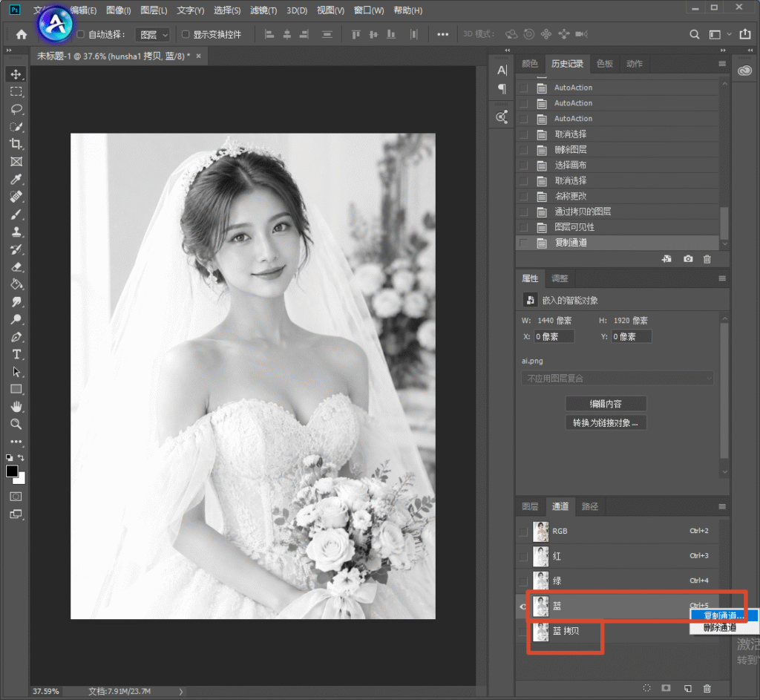Select the Frame tool
The height and width of the screenshot is (700, 760).
click(x=16, y=161)
